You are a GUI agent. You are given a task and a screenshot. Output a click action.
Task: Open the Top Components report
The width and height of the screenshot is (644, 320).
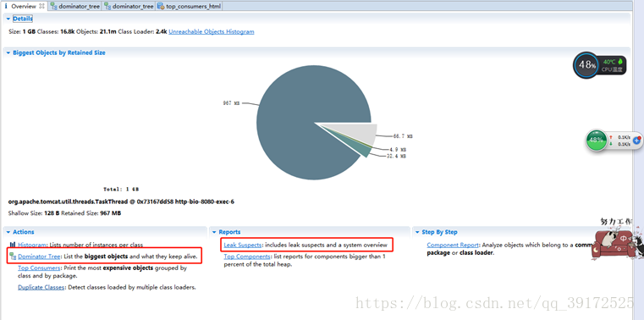coord(247,257)
